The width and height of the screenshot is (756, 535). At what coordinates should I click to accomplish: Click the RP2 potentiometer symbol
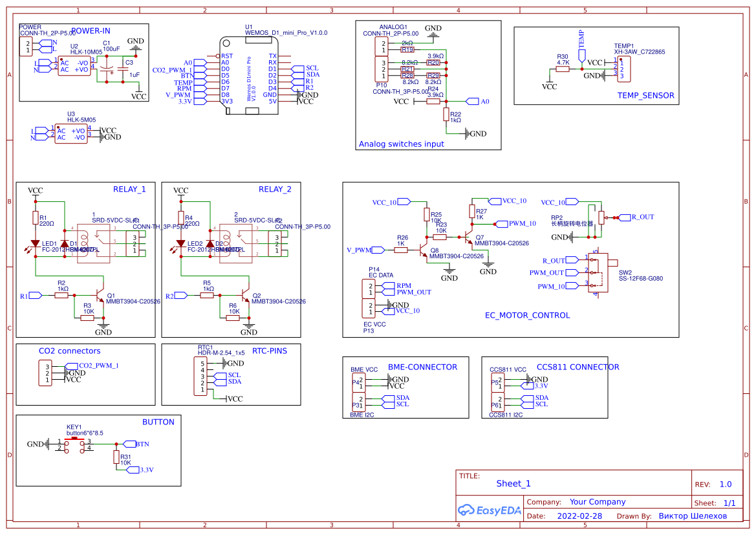point(602,217)
